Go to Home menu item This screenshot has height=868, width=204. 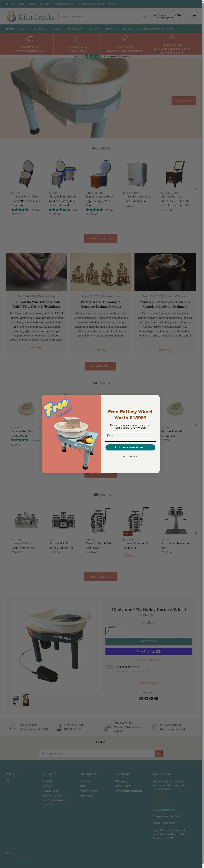click(x=10, y=29)
